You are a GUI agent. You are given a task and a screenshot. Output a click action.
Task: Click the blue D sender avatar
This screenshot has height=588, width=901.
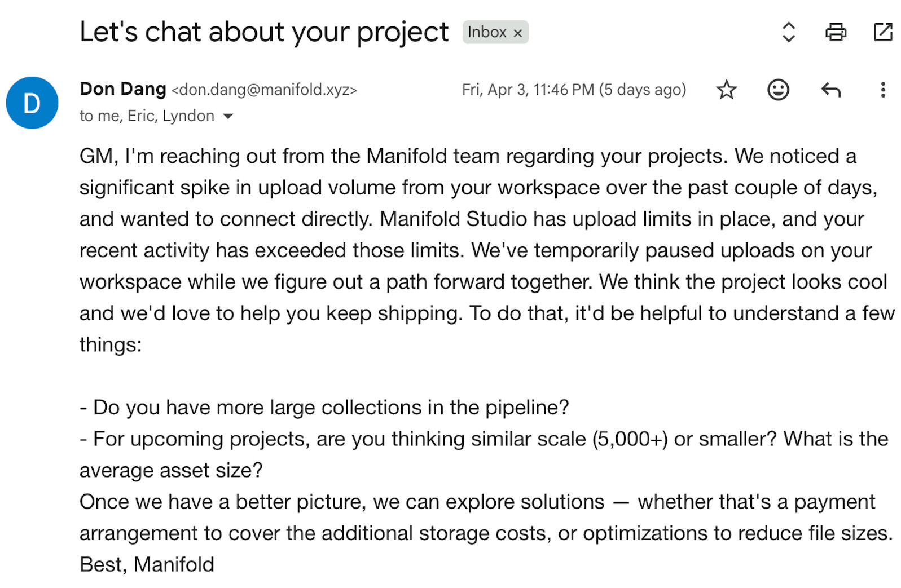click(x=32, y=103)
